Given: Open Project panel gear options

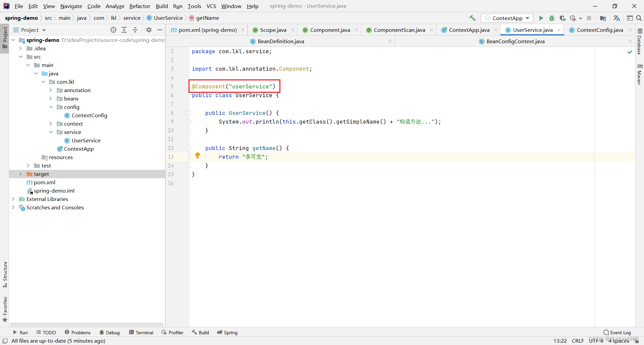Looking at the screenshot, I should point(149,30).
